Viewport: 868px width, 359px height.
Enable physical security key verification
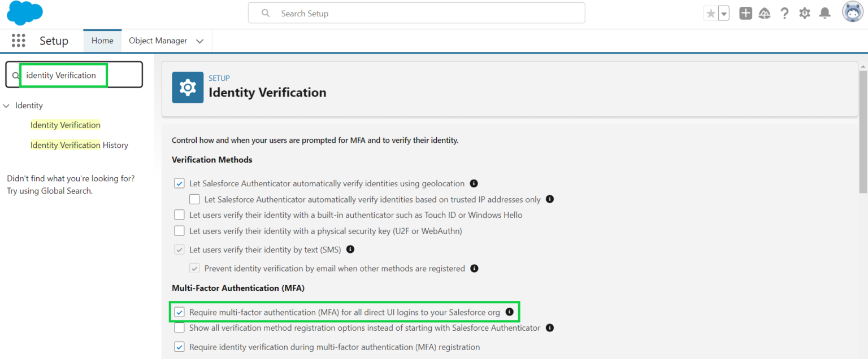(x=179, y=230)
